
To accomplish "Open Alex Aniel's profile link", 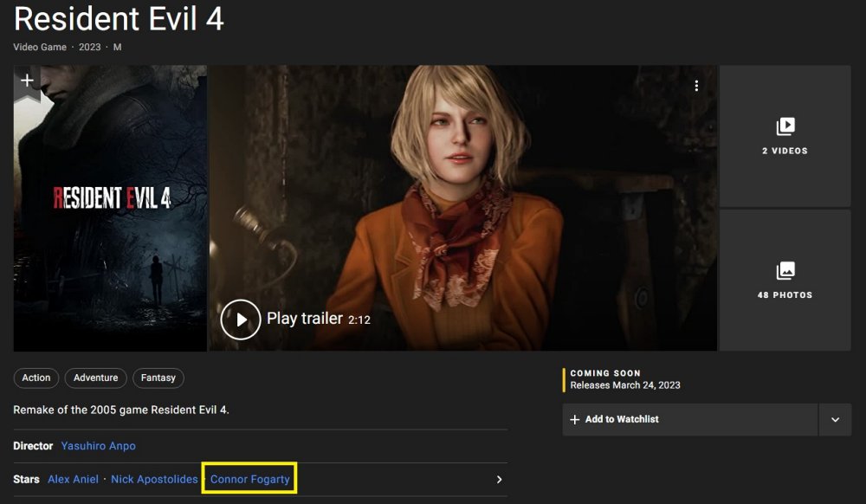I will (73, 479).
